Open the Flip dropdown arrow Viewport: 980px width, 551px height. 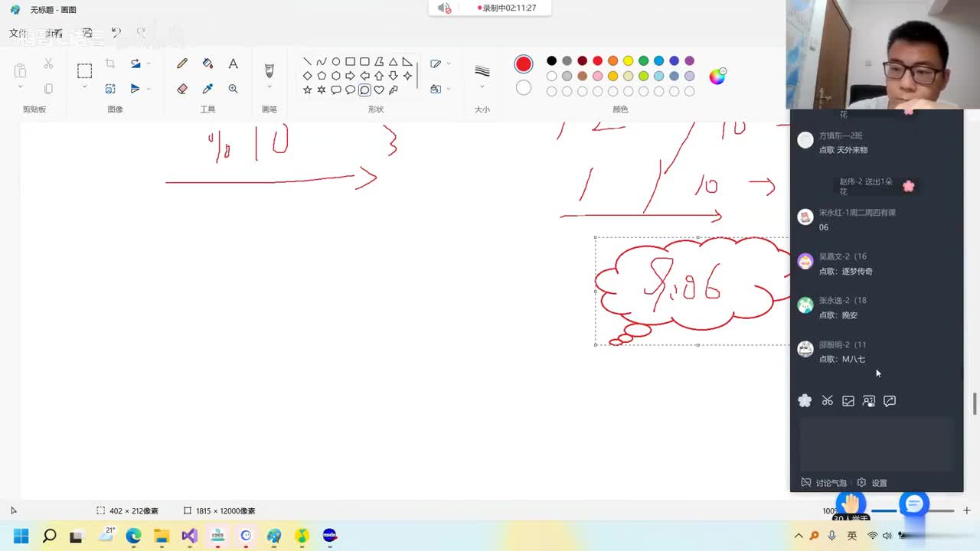[x=149, y=89]
